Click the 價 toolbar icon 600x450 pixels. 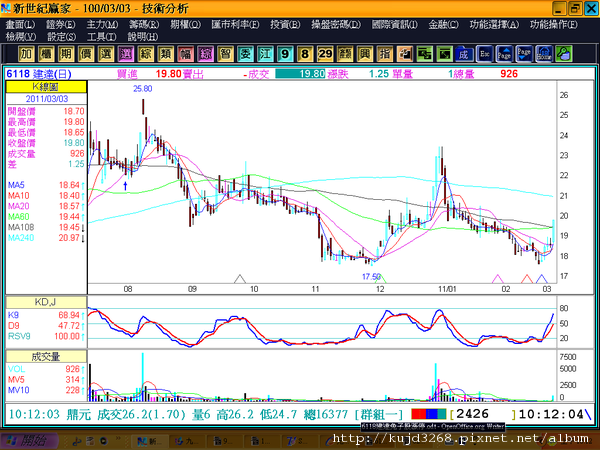(86, 54)
